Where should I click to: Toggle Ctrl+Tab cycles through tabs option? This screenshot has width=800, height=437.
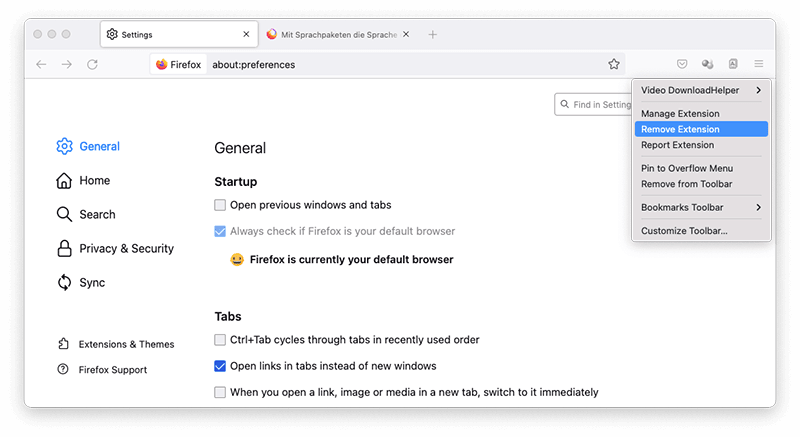(220, 340)
